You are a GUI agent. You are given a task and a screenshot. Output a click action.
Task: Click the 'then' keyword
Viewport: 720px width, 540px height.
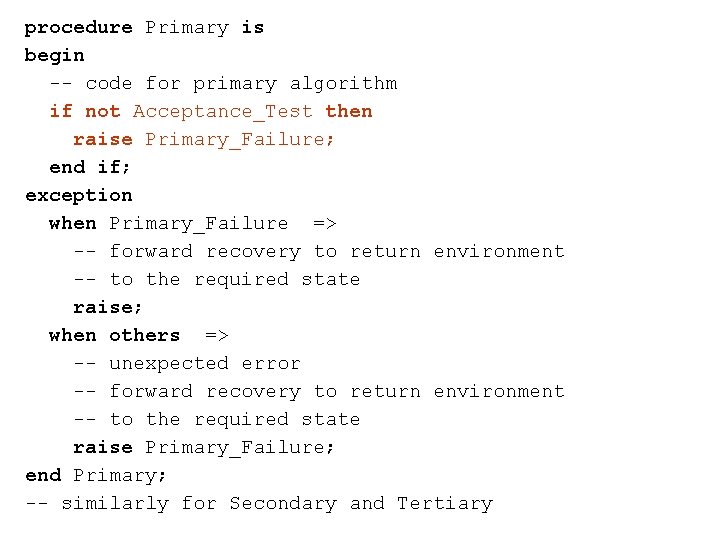(x=349, y=111)
